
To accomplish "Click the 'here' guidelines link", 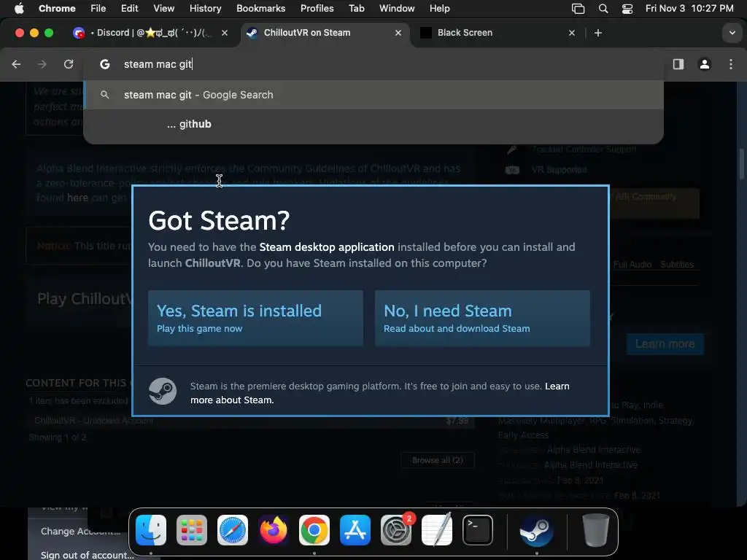I will click(x=77, y=198).
